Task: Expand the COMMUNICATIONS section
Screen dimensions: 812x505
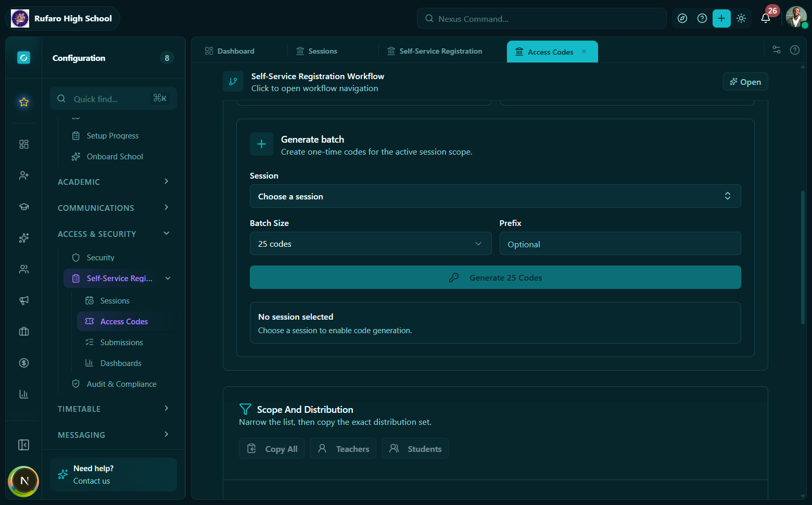Action: [113, 208]
